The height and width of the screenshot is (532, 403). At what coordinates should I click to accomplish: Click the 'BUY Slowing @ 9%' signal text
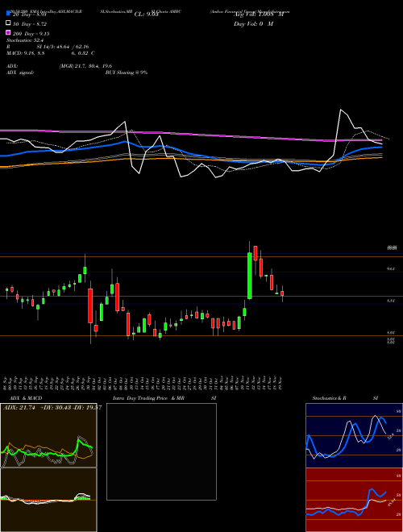click(x=127, y=73)
